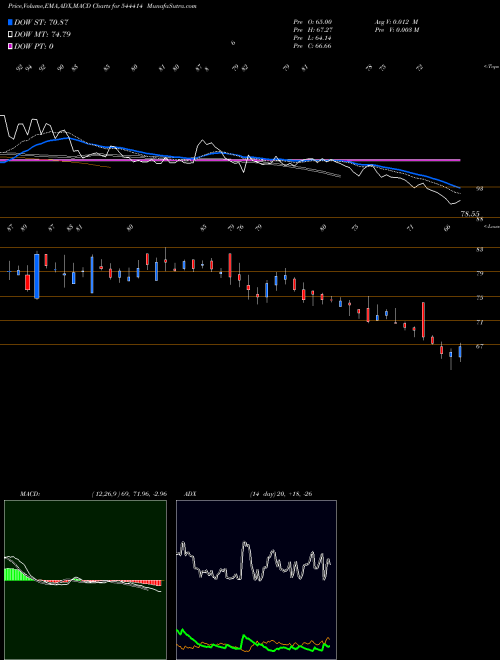Click the 83 price axis label
The image size is (500, 660).
pos(479,250)
